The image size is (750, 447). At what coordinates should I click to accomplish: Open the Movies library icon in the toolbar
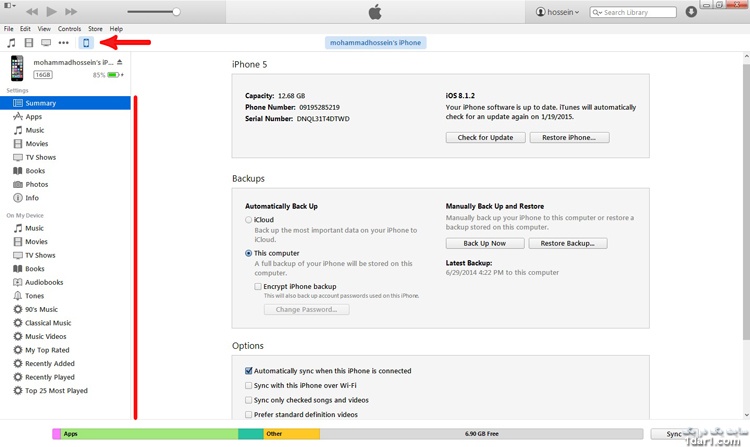coord(29,43)
